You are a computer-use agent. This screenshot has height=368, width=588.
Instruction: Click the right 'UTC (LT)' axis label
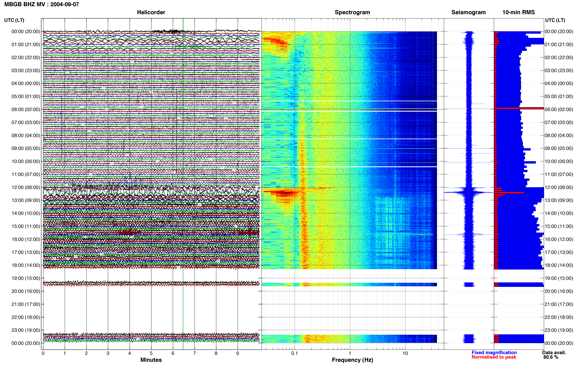[x=555, y=20]
